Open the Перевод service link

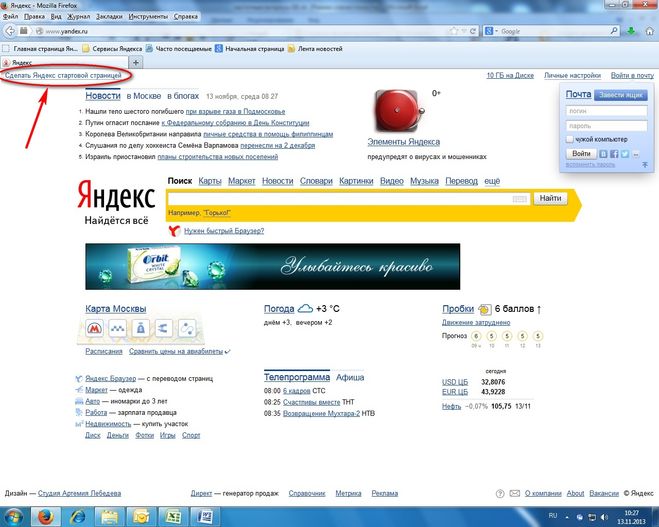pos(461,181)
